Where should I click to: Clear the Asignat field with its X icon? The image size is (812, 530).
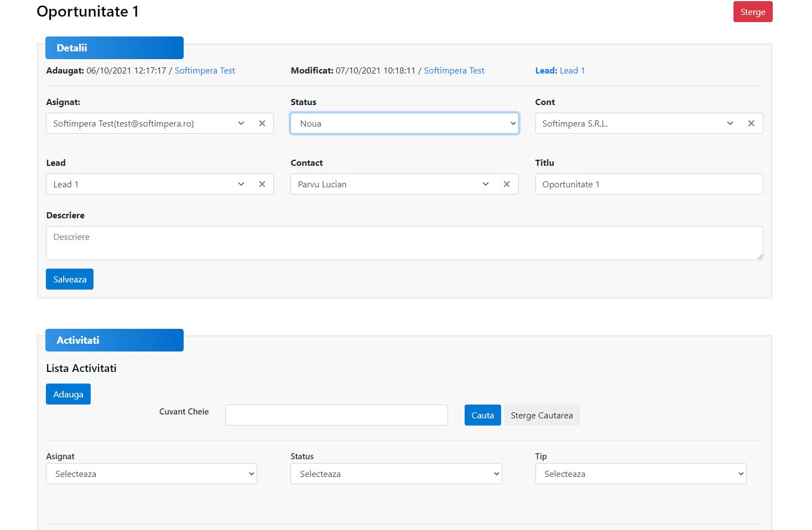pos(262,123)
